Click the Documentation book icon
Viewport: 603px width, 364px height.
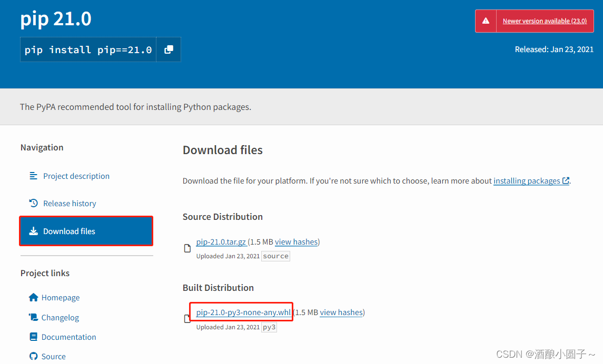pos(34,337)
